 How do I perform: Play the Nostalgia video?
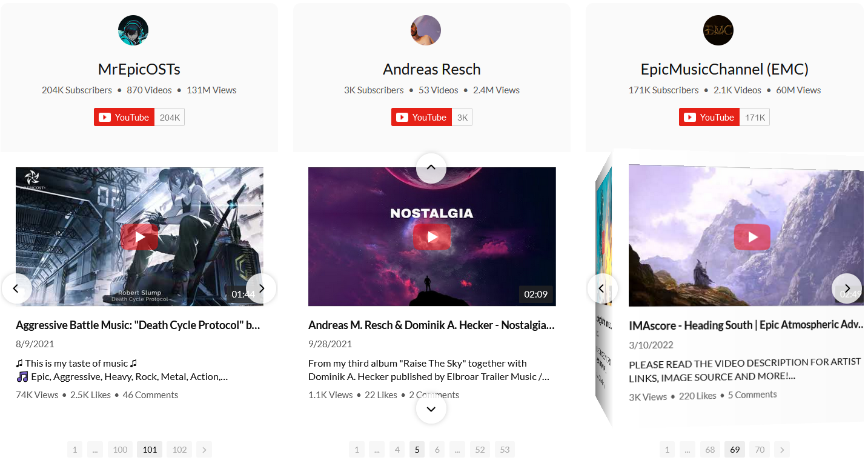(x=432, y=237)
